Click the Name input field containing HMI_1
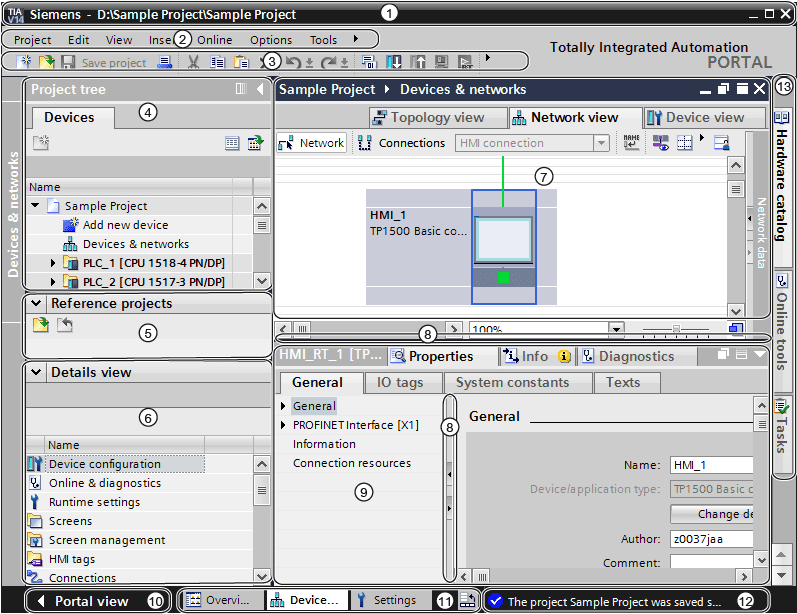The height and width of the screenshot is (614, 797). 711,464
